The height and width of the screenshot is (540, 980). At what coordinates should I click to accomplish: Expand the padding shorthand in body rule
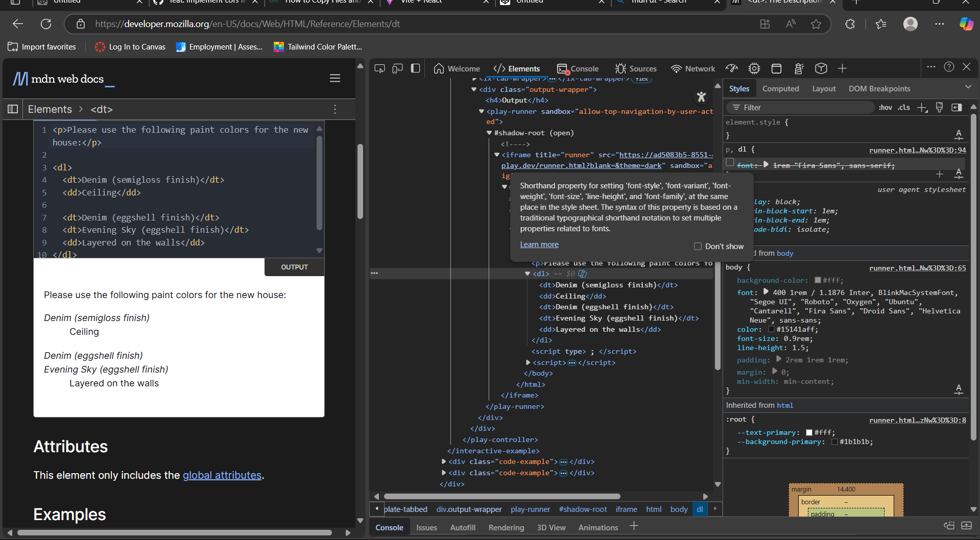[x=778, y=359]
